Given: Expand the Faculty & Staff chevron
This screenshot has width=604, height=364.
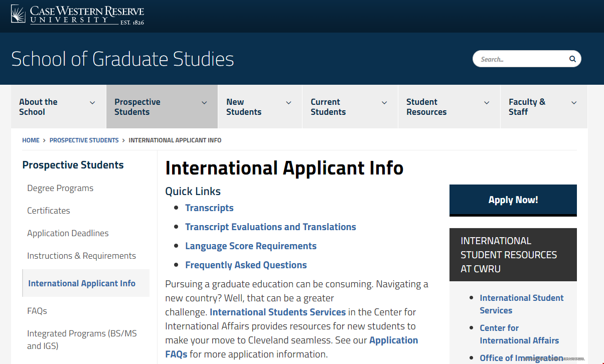Looking at the screenshot, I should click(574, 103).
